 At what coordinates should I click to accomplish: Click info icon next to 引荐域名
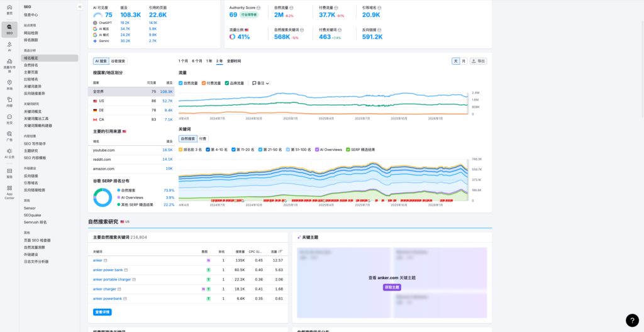click(379, 8)
